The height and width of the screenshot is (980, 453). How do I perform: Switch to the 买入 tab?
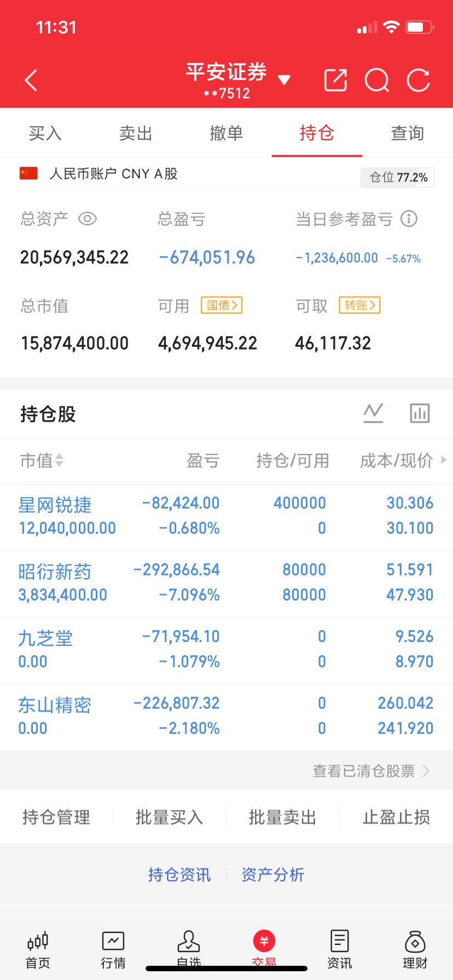pos(45,133)
